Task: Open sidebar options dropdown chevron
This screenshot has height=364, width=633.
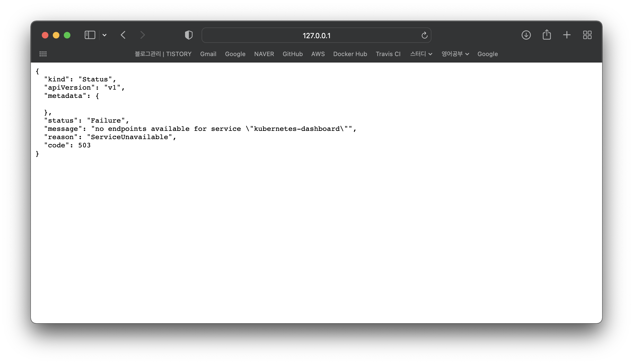Action: pos(104,35)
